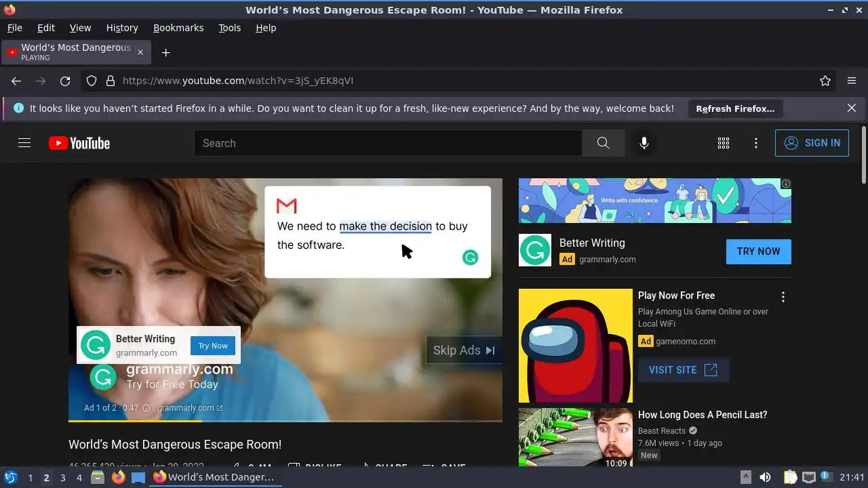Open the View menu
Image resolution: width=868 pixels, height=488 pixels.
tap(80, 28)
